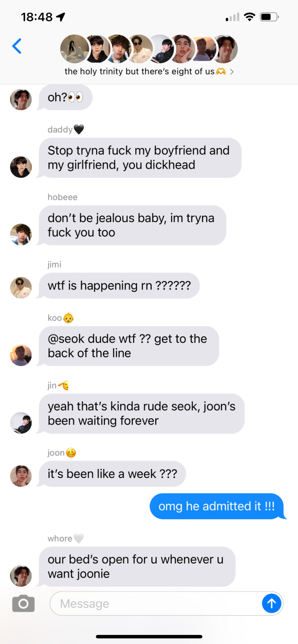This screenshot has height=644, width=298.
Task: Select the 'wtf is happening rn ??????' message bubble
Action: click(119, 286)
